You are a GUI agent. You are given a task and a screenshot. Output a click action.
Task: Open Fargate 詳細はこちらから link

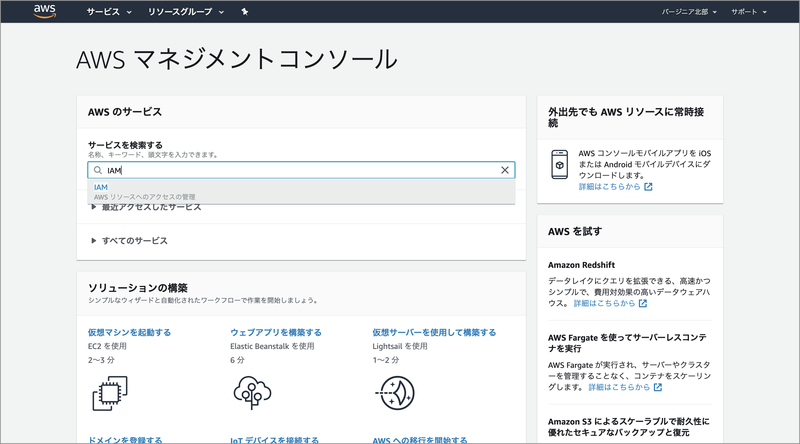tap(619, 387)
